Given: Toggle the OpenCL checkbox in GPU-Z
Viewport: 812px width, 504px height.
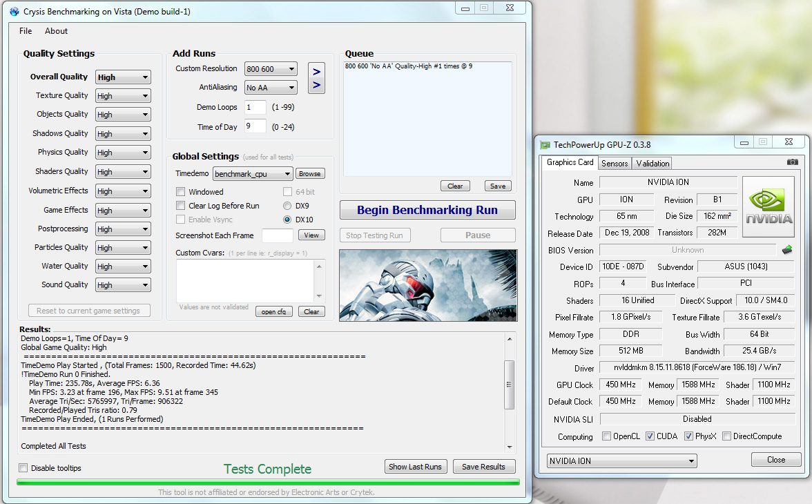Looking at the screenshot, I should click(606, 436).
